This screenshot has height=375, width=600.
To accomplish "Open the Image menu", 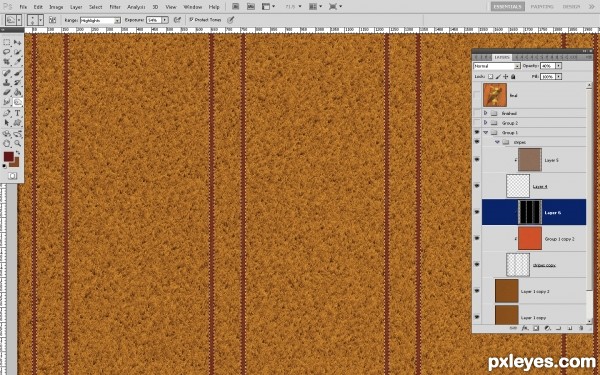I will [x=56, y=7].
